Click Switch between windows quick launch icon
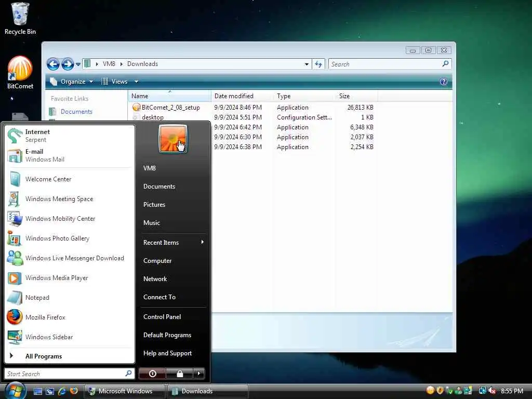532x399 pixels. (x=50, y=391)
